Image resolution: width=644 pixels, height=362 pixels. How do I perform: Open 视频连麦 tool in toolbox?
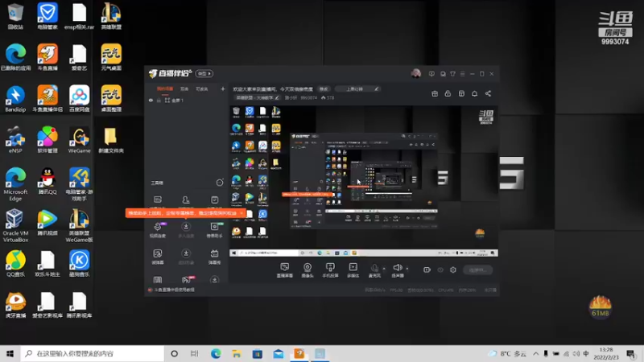coord(157,230)
